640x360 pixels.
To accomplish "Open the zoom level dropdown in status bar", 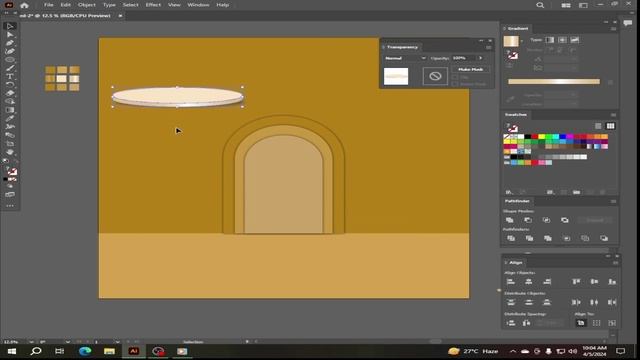I will pyautogui.click(x=31, y=342).
